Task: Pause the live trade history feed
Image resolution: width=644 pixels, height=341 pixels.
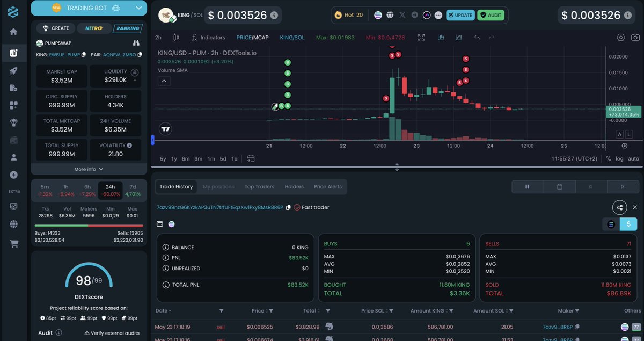Action: pos(527,187)
